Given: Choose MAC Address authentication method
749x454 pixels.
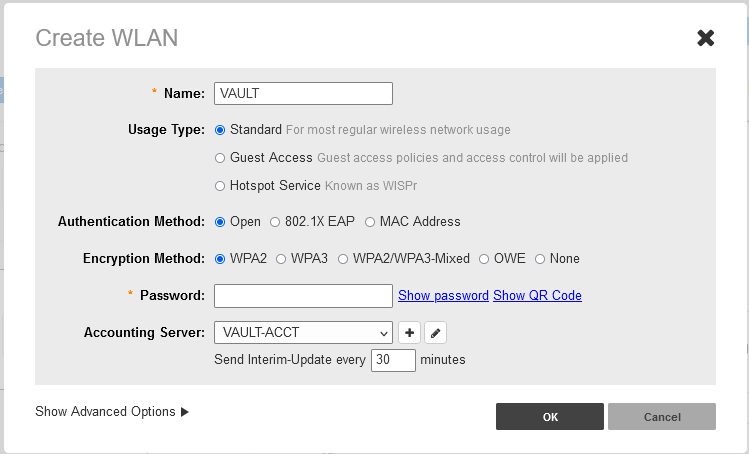Looking at the screenshot, I should tap(370, 222).
